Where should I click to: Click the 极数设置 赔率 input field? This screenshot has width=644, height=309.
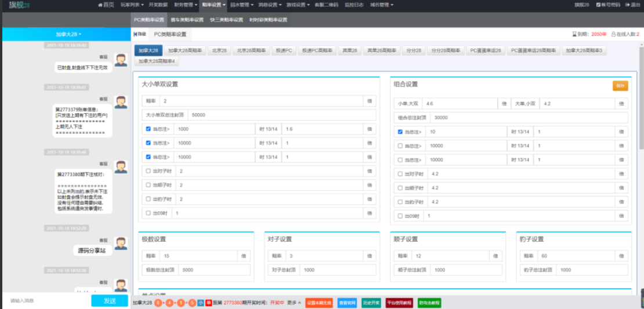(x=198, y=256)
